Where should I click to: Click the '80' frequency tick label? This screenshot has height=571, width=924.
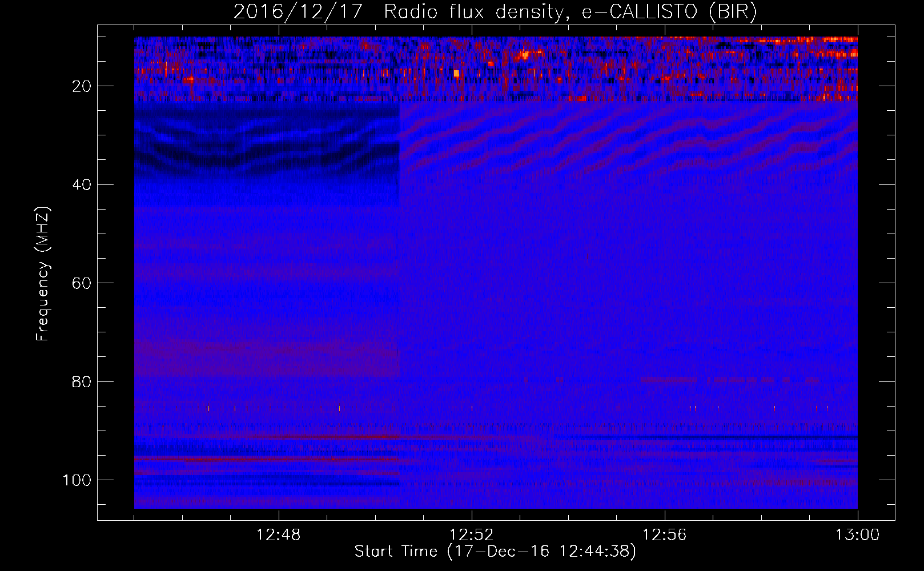click(82, 381)
